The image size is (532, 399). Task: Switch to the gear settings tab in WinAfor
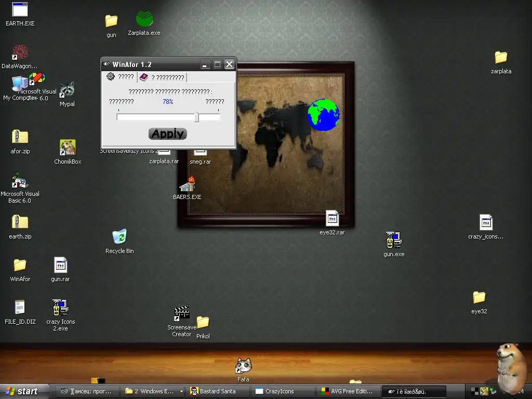(120, 77)
